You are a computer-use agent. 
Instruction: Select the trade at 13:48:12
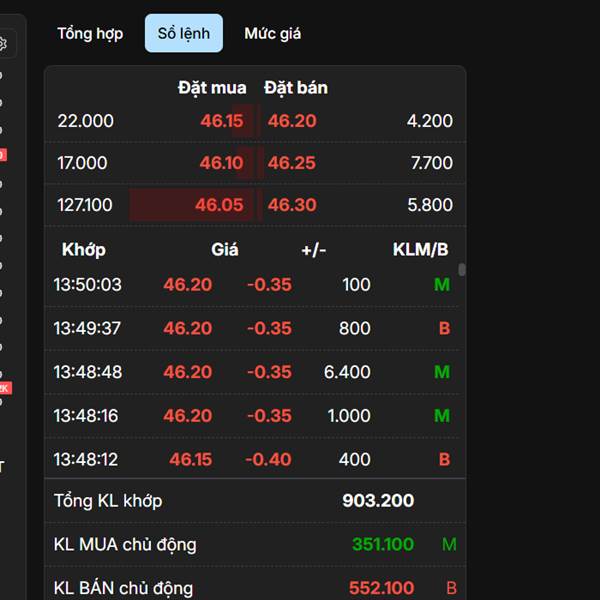(253, 458)
